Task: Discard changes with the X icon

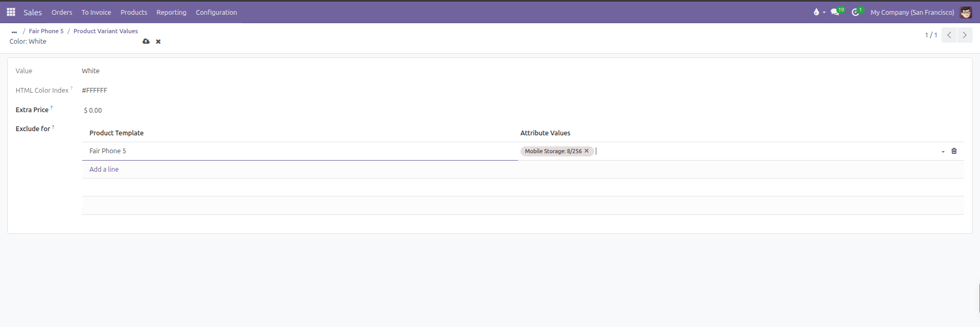Action: click(x=158, y=42)
